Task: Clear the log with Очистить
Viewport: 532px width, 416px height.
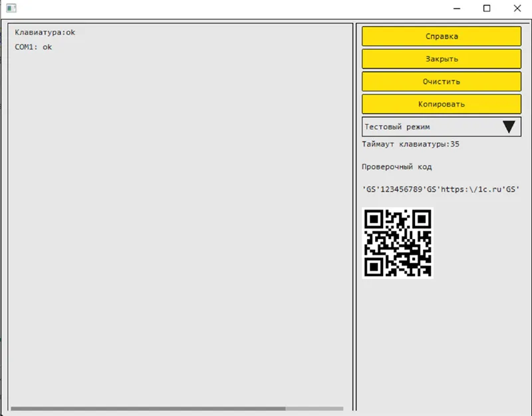Action: pos(442,81)
